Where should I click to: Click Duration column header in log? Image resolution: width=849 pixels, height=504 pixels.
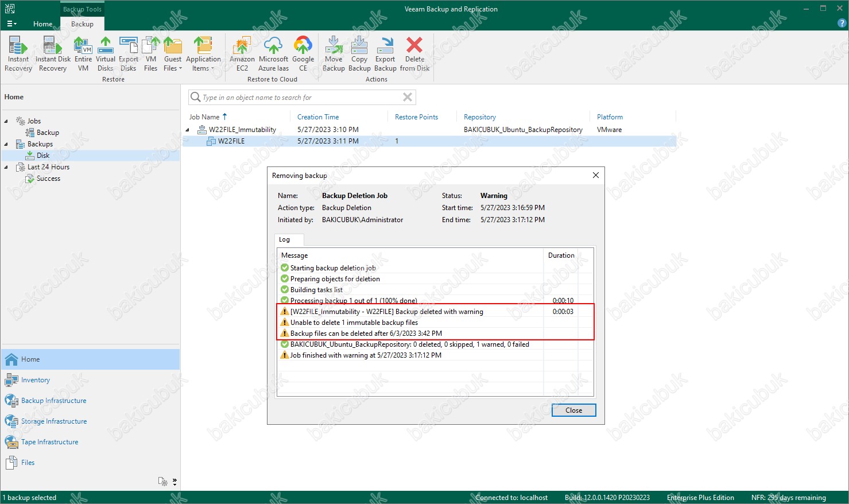[561, 255]
